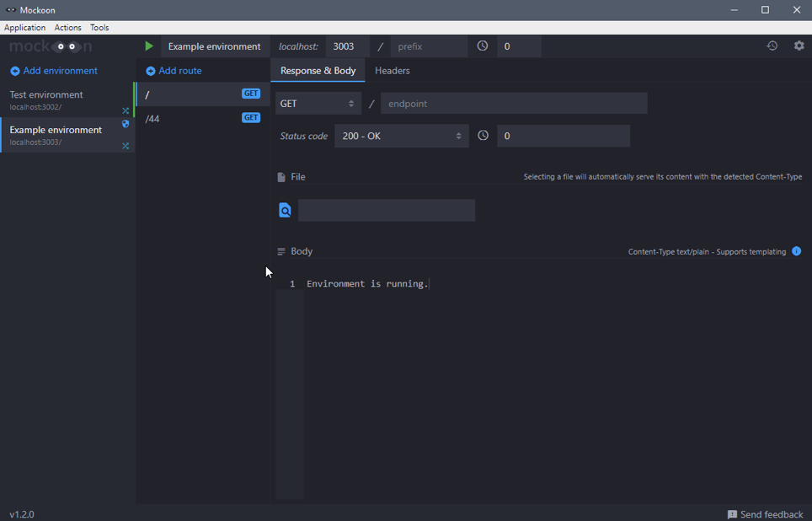Screen dimensions: 812x521
Task: Click the file browse icon
Action: [285, 210]
